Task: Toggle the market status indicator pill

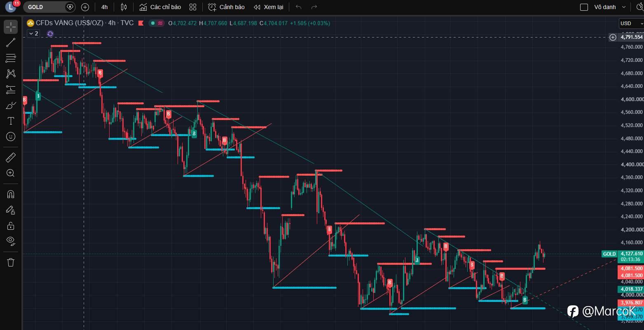Action: 157,23
